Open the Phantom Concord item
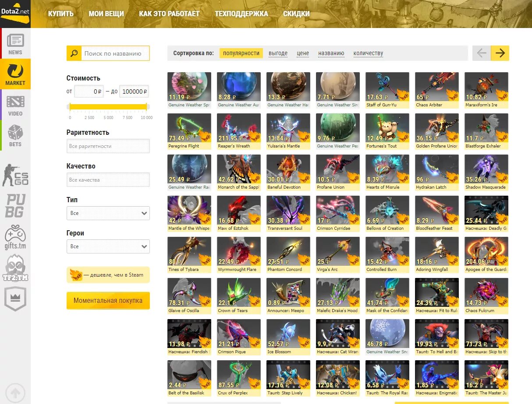This screenshot has width=532, height=404. point(288,255)
